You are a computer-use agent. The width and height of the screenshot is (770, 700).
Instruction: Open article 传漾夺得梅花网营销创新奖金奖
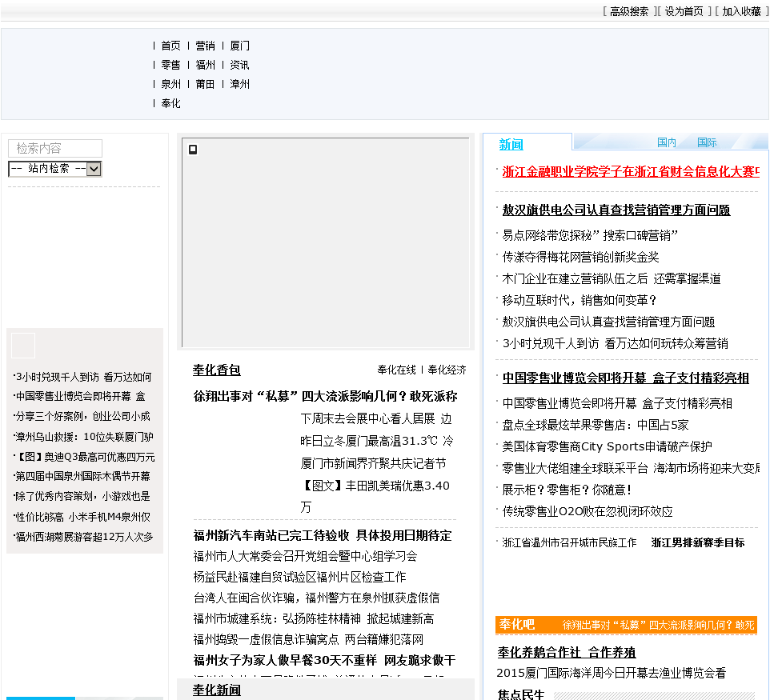click(580, 258)
